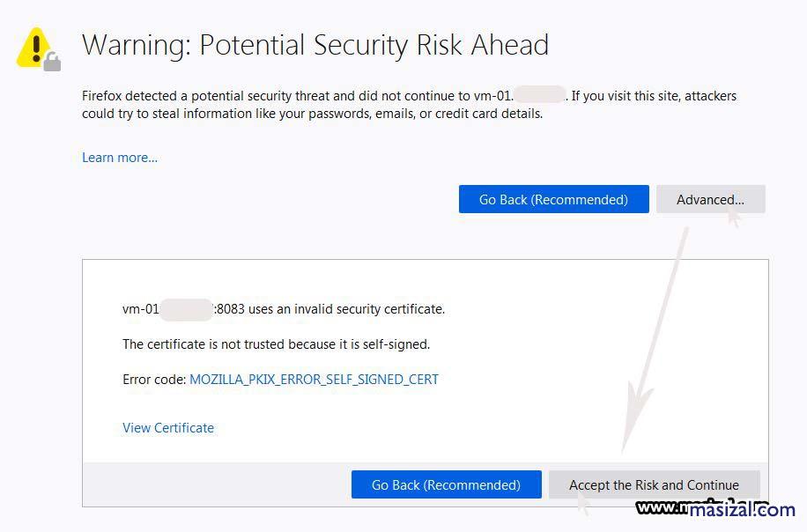The image size is (807, 532).
Task: Click the lower panel footer bar
Action: (x=220, y=484)
